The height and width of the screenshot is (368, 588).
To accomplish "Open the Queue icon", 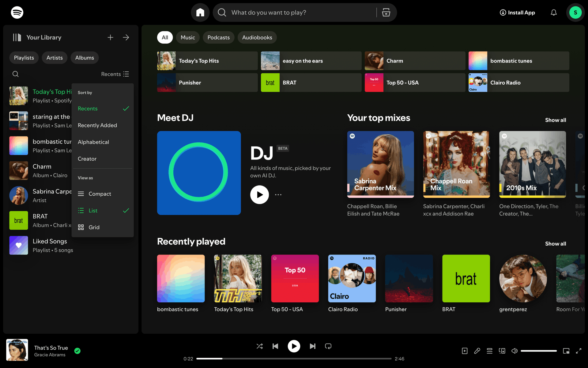I will [490, 351].
